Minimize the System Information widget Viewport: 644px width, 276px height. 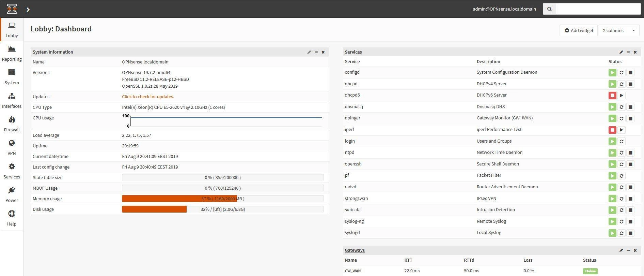point(316,52)
